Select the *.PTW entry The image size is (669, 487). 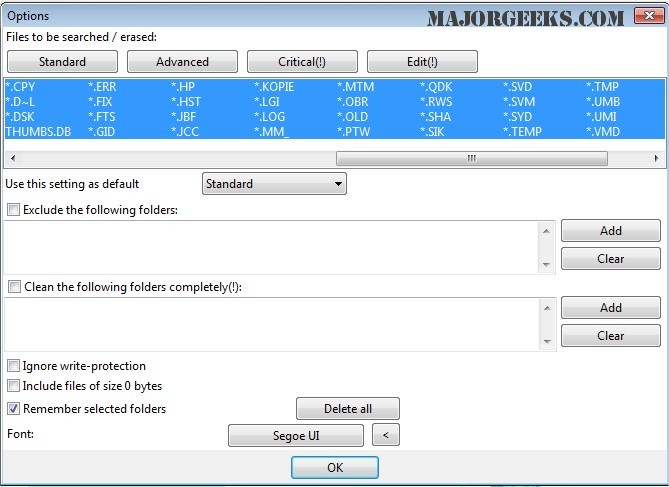coord(354,131)
